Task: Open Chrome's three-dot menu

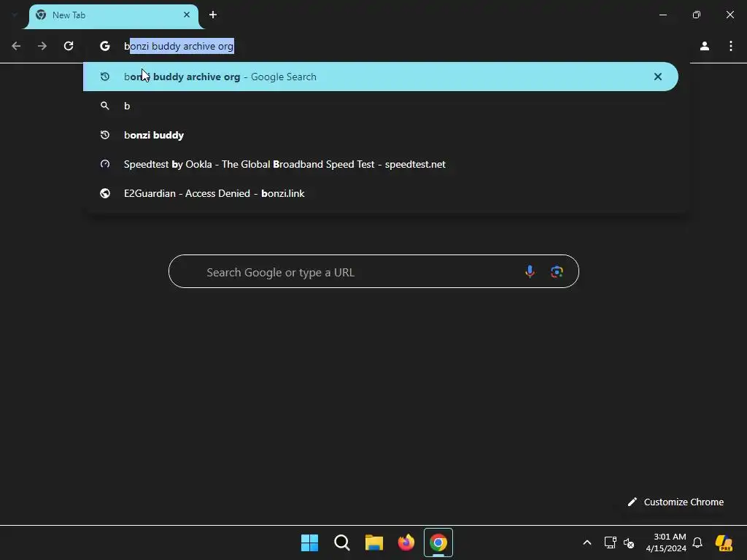Action: (731, 46)
